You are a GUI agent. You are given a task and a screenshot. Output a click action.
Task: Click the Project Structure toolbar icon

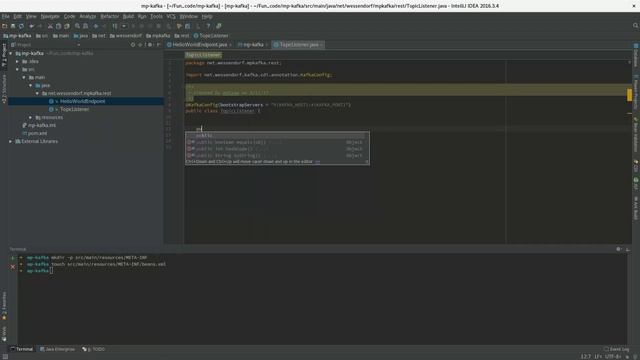187,26
